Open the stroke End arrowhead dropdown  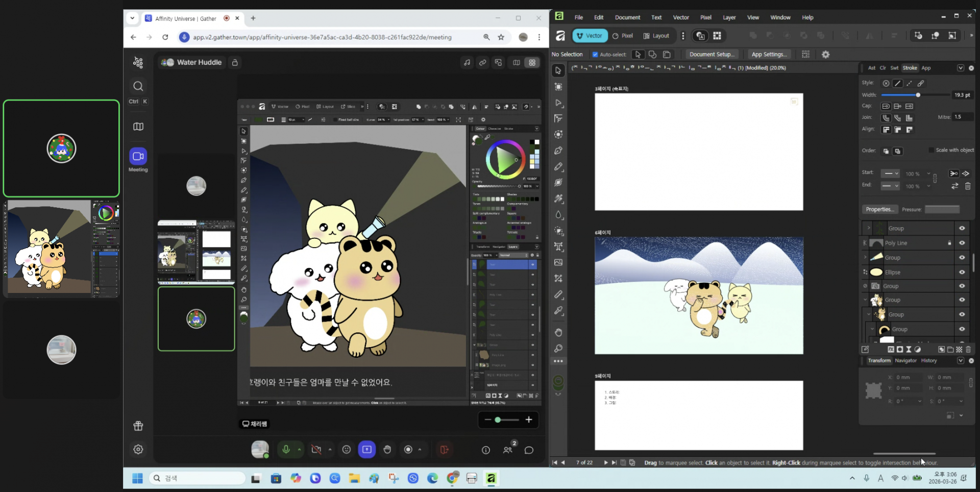[x=890, y=186]
